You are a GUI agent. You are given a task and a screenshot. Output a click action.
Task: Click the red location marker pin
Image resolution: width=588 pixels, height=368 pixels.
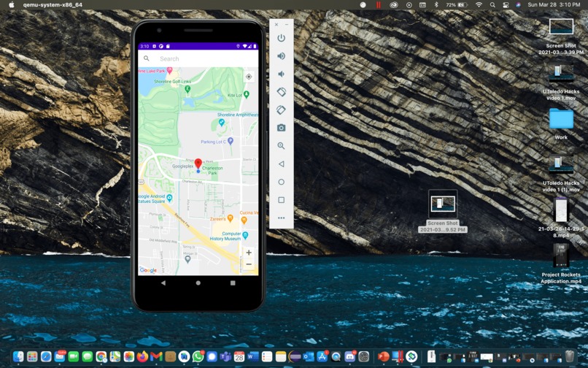point(198,164)
